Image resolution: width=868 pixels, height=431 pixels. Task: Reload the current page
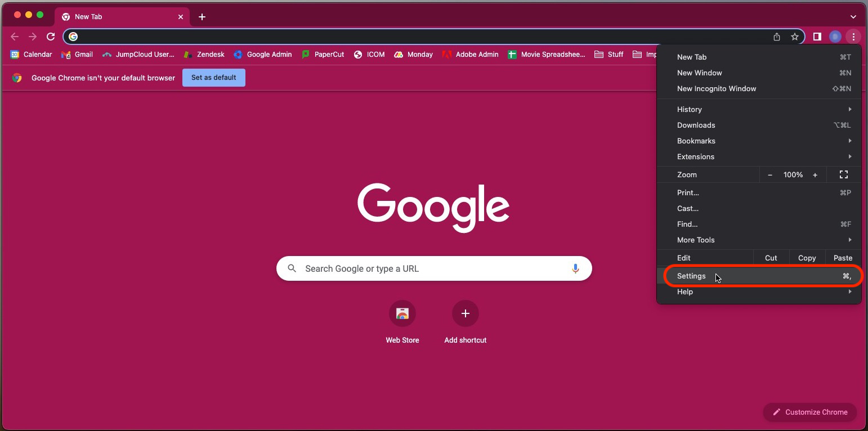coord(51,37)
